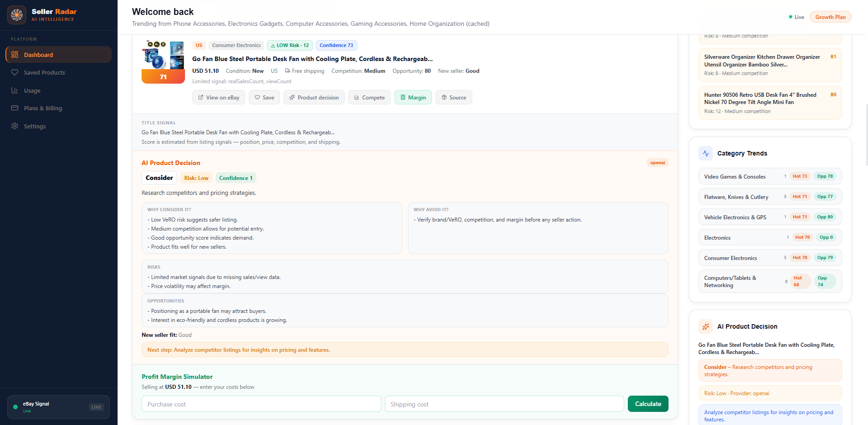Open Saved Products in the sidebar
This screenshot has width=868, height=425.
(59, 72)
